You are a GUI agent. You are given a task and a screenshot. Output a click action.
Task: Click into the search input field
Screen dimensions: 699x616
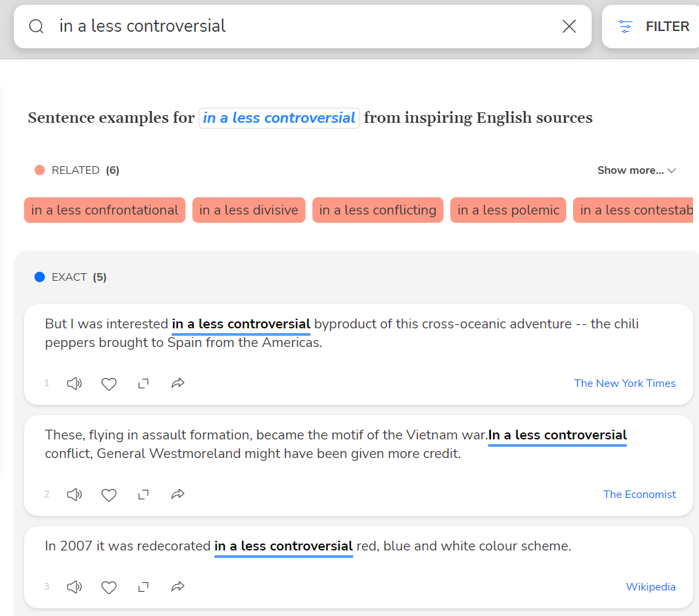[x=300, y=27]
